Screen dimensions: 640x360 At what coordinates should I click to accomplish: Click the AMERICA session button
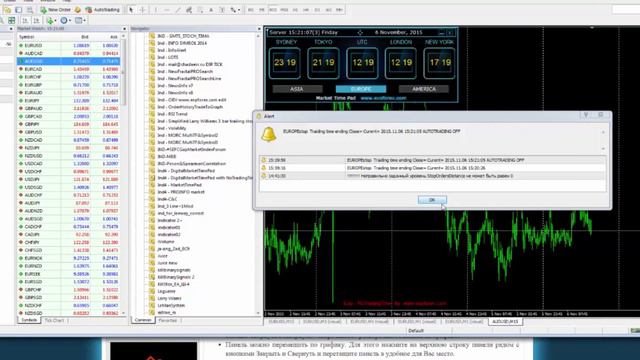coord(424,89)
